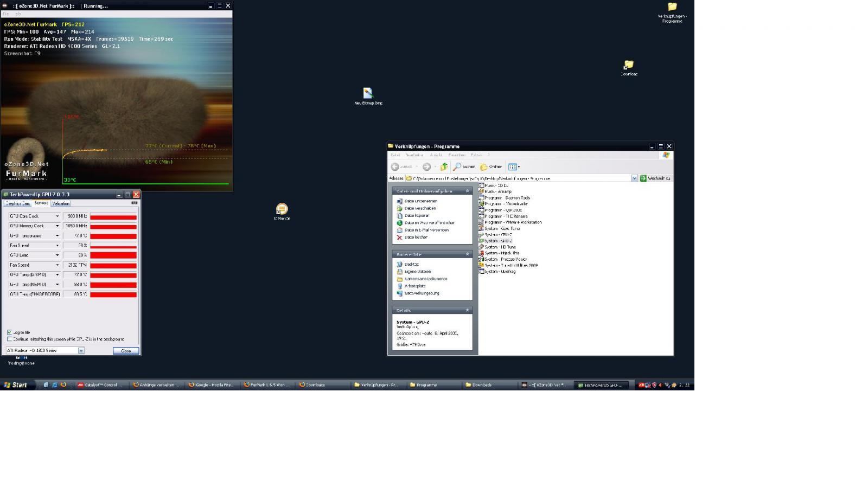Click Fan Speed RPM red graph bar

click(x=113, y=266)
